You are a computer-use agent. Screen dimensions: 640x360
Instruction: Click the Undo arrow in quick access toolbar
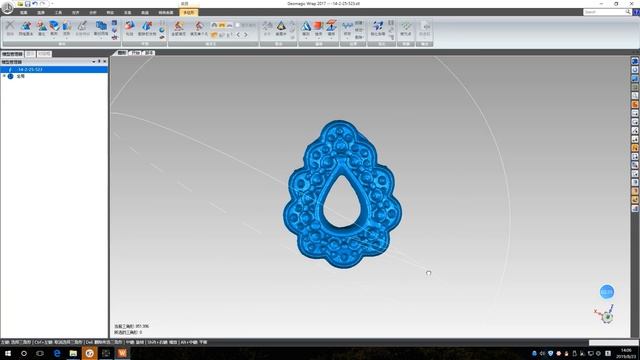pos(35,4)
